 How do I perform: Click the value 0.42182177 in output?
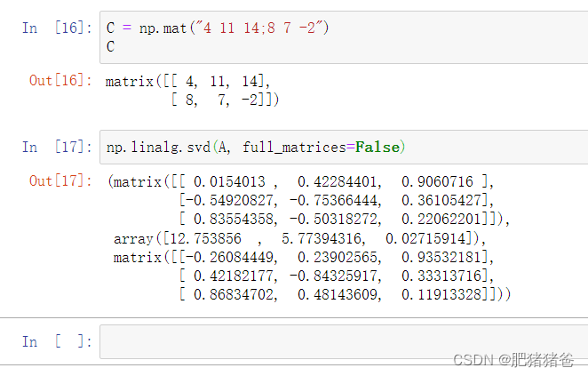234,276
